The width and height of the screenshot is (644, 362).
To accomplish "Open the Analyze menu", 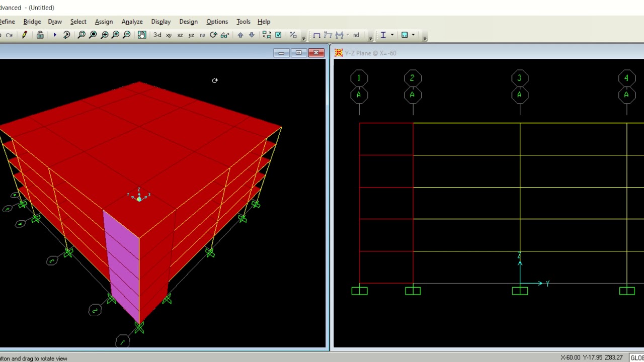I will (x=132, y=22).
